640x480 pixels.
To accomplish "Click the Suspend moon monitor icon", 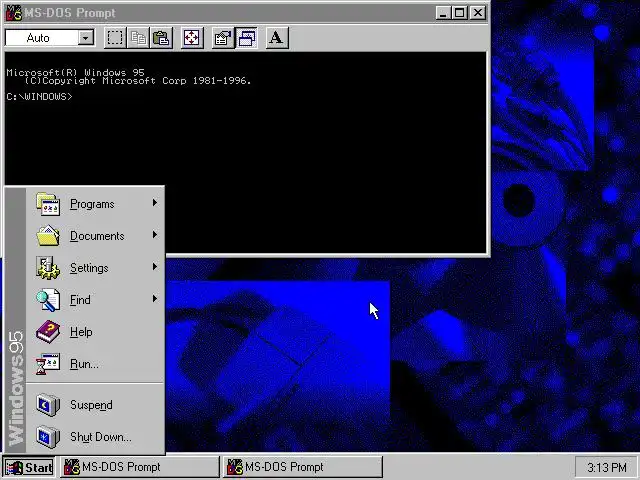I will (48, 404).
